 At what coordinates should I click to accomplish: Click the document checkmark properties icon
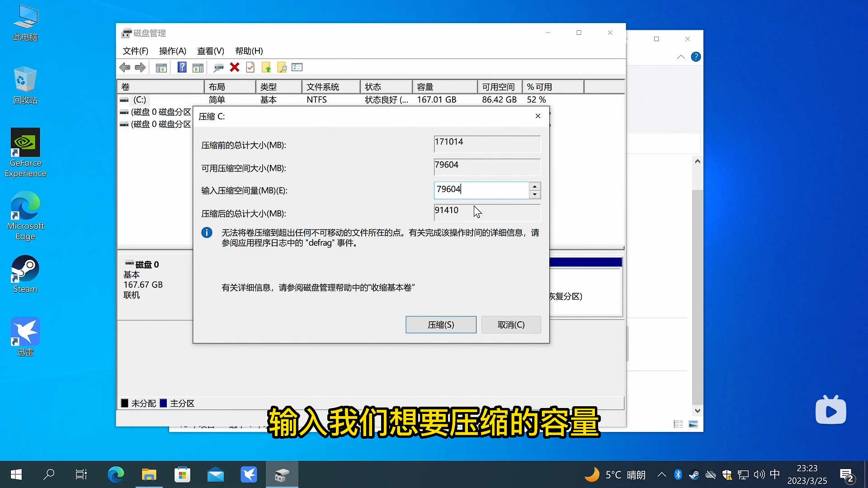click(250, 68)
